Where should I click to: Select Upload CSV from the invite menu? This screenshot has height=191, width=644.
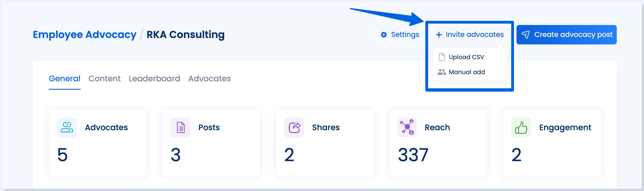coord(466,57)
